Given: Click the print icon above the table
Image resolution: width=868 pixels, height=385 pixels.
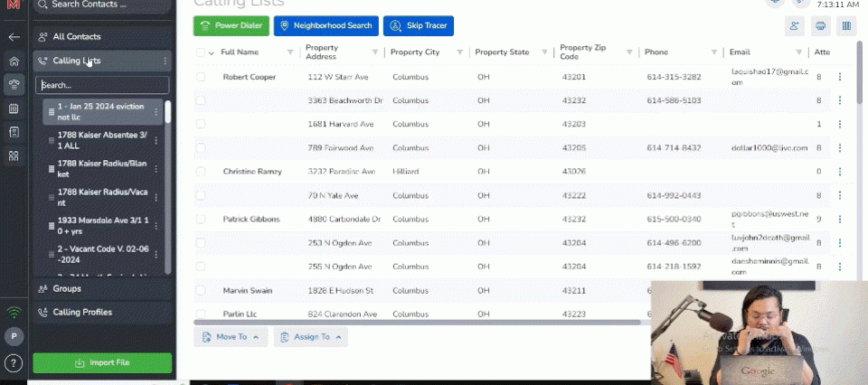Looking at the screenshot, I should [820, 26].
